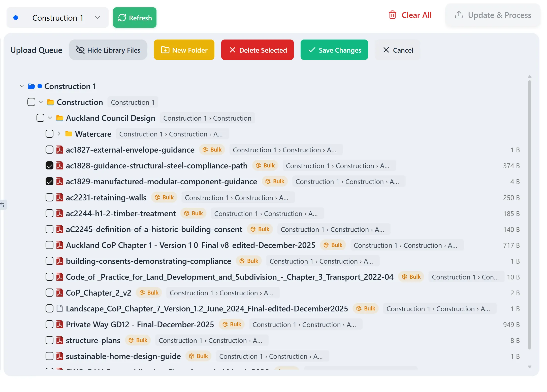Collapse the Auckland Council Design folder
Viewport: 547px width, 392px height.
50,118
